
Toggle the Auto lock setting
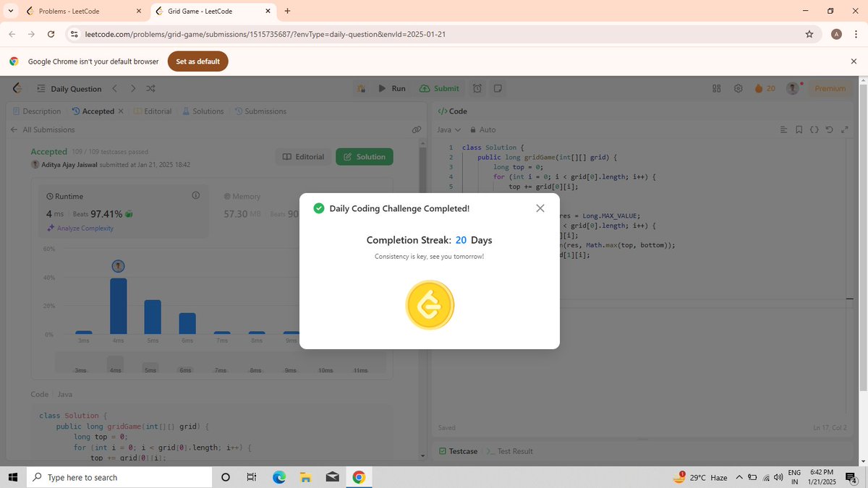[x=482, y=129]
